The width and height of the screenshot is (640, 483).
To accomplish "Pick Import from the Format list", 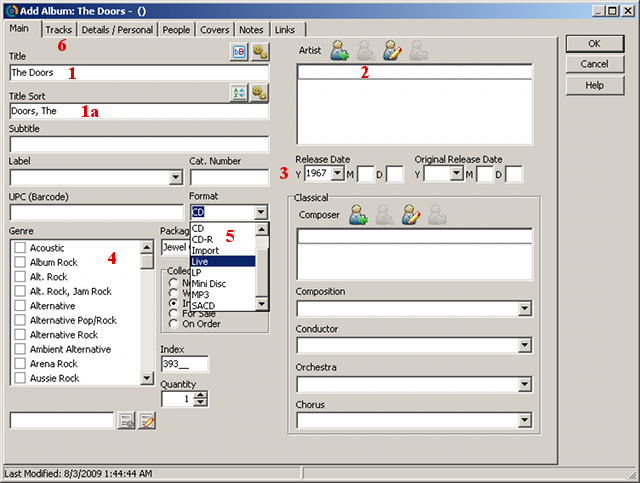I will coord(223,250).
